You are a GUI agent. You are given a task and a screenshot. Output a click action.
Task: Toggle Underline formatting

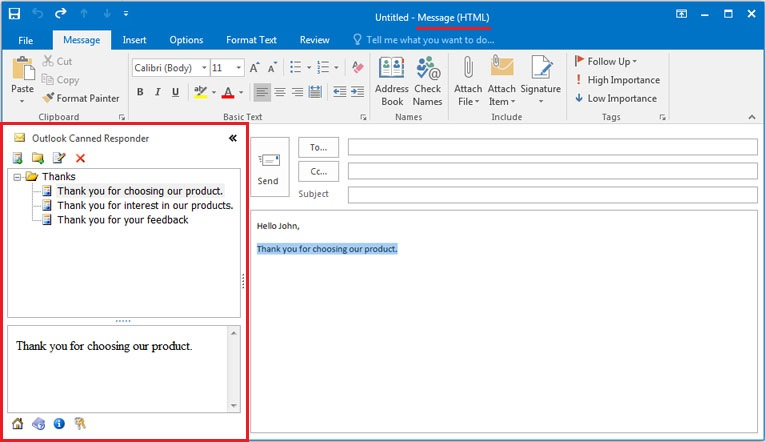click(x=176, y=92)
